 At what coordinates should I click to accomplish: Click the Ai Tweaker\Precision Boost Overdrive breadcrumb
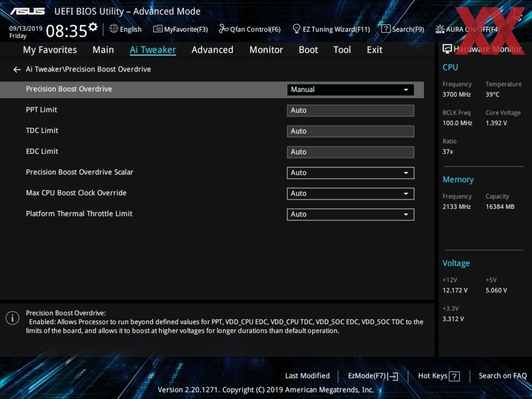(x=88, y=69)
